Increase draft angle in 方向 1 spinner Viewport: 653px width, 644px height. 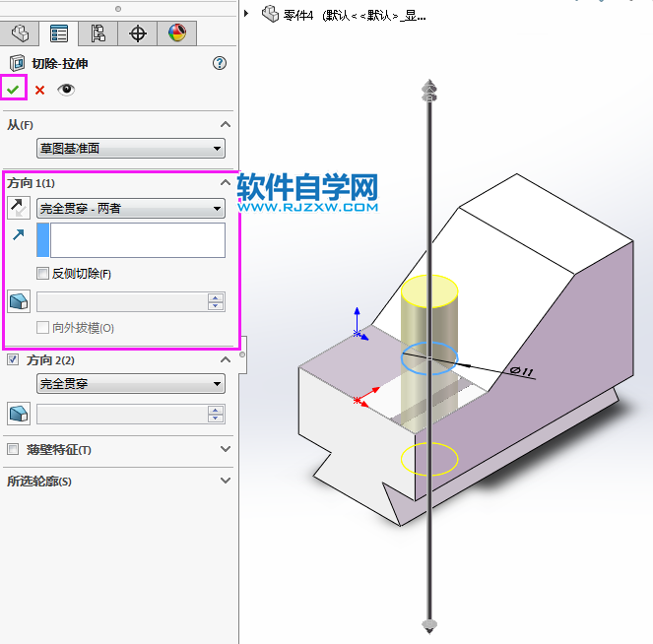pyautogui.click(x=216, y=297)
